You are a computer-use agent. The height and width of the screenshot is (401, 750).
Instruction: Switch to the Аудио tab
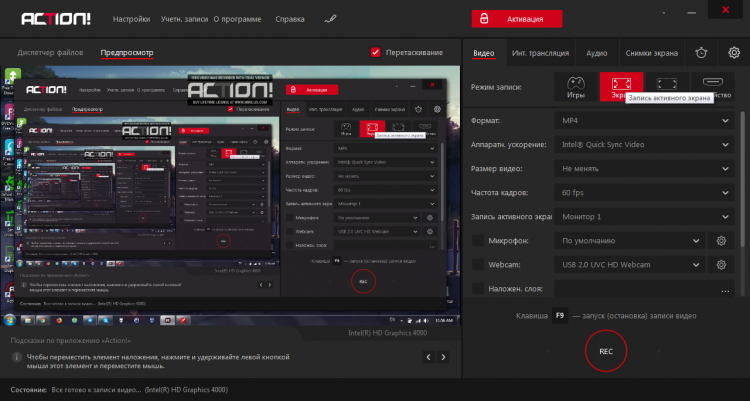[x=596, y=53]
